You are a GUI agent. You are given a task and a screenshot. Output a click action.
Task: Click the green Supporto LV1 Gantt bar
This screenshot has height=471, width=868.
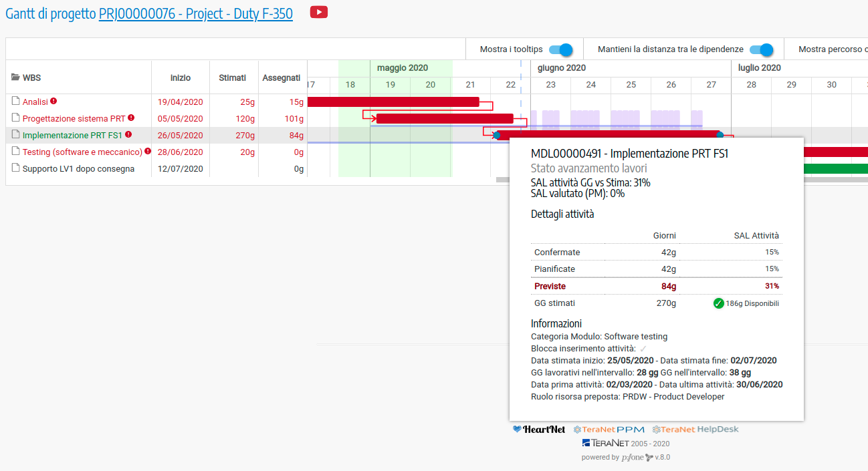[x=836, y=168]
